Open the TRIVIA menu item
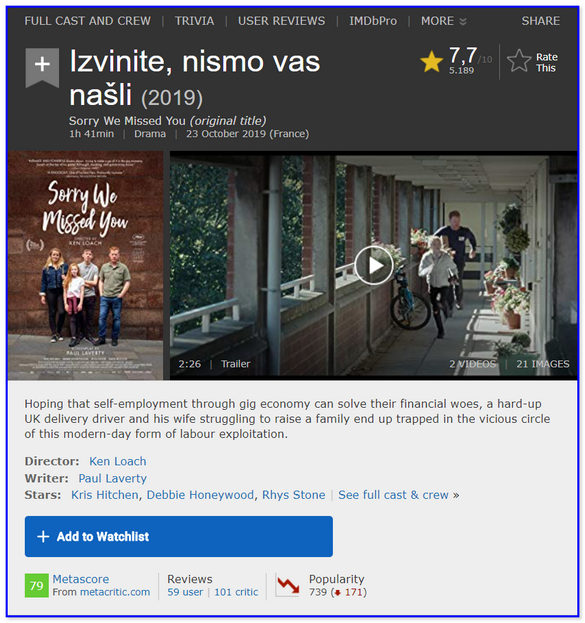Screen dimensions: 585x623 (194, 21)
